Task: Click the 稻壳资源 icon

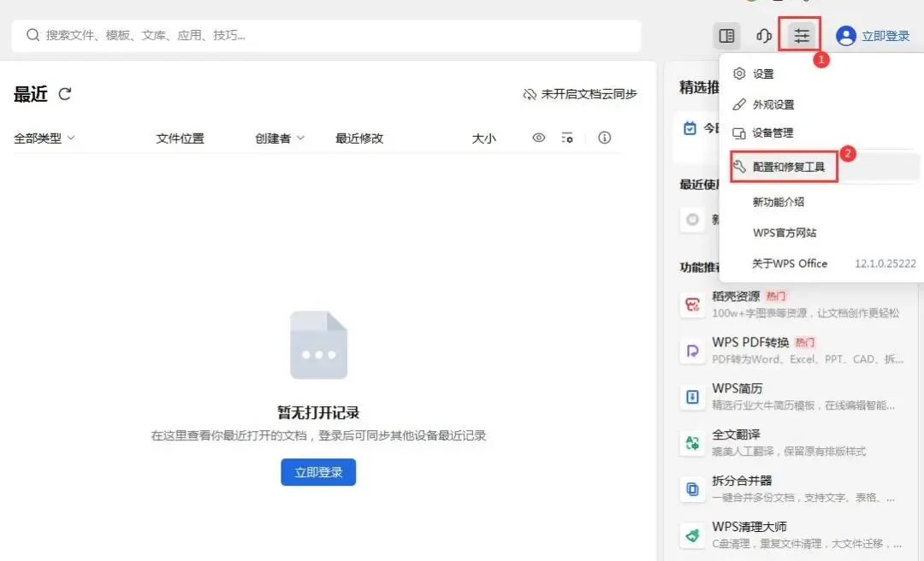Action: pos(692,304)
